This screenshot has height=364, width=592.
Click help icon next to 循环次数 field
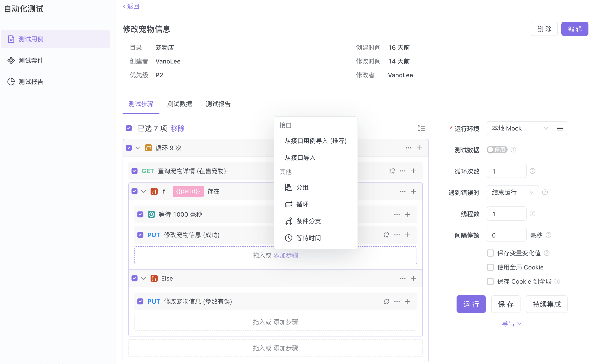point(532,171)
